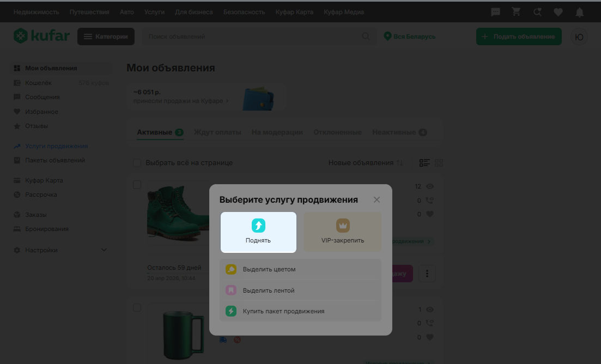Viewport: 601px width, 364px height.
Task: Open Заказы in sidebar
Action: pyautogui.click(x=62, y=215)
